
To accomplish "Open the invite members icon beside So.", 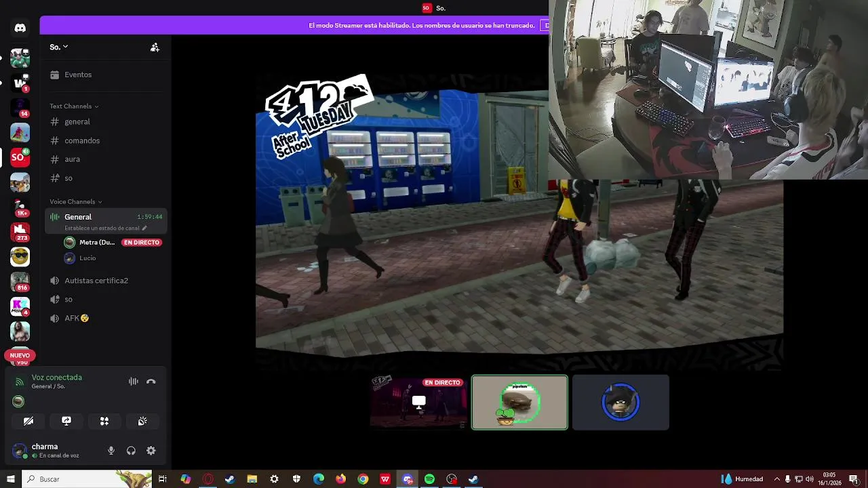I will pyautogui.click(x=155, y=47).
